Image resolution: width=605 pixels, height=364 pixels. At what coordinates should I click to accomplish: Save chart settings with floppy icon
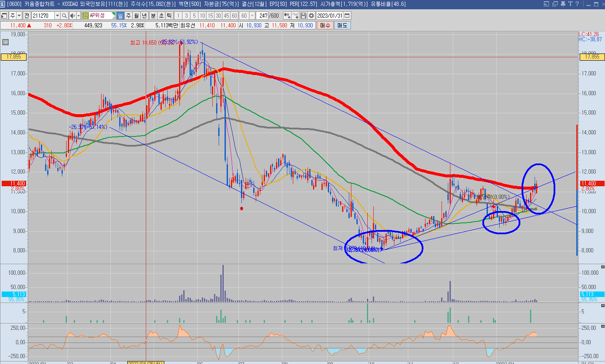(303, 16)
